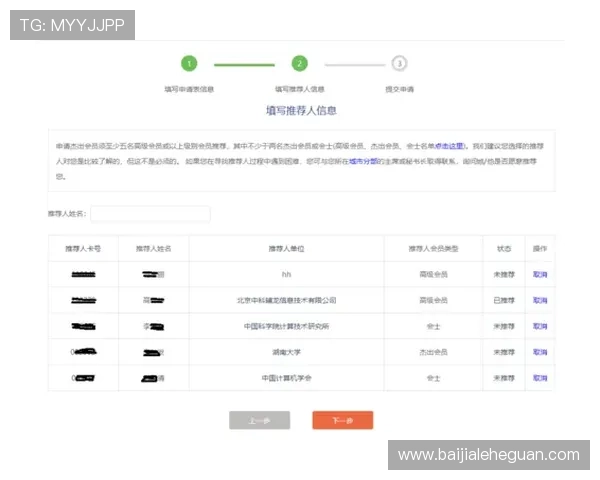
Task: Click step 3 circle in the progress bar
Action: (399, 64)
